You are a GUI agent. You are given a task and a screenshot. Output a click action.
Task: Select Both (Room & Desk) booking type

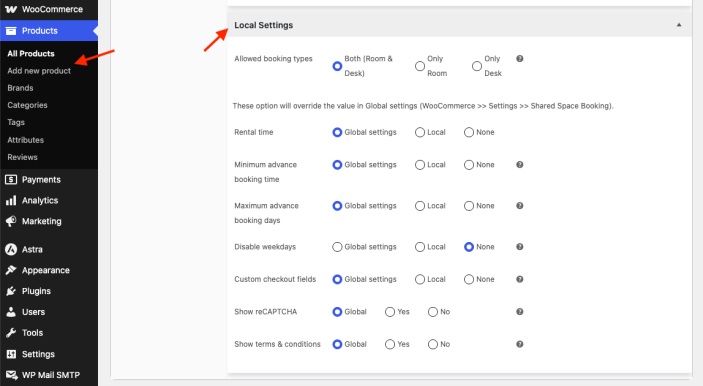click(337, 66)
